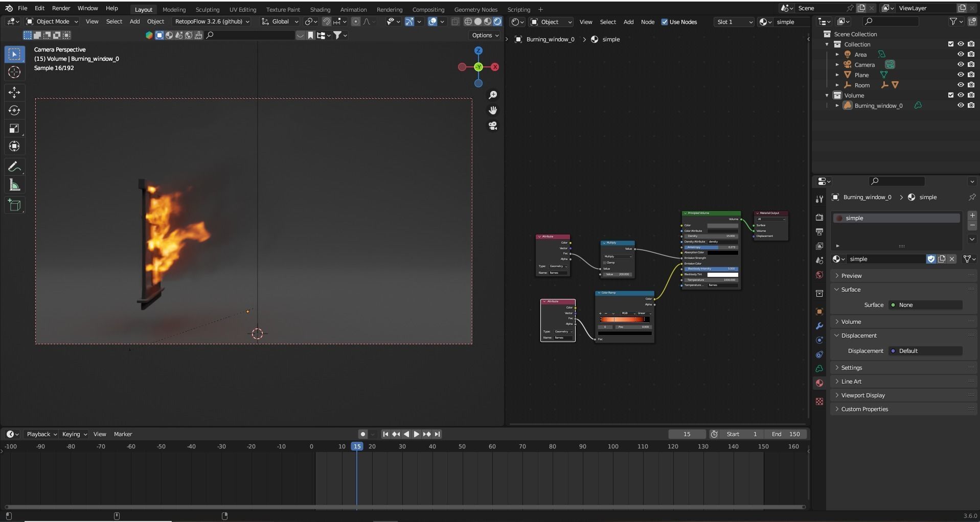Screen dimensions: 980x522
Task: Jump to the first frame
Action: point(385,434)
